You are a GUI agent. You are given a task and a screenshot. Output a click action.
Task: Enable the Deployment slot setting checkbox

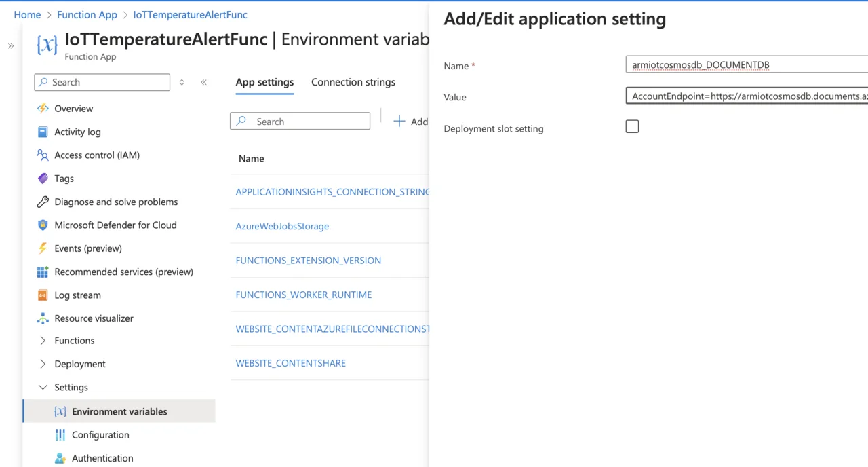(632, 127)
